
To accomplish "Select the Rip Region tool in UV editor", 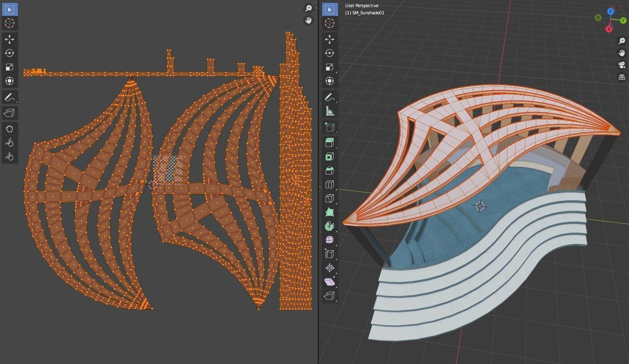I will [x=10, y=113].
